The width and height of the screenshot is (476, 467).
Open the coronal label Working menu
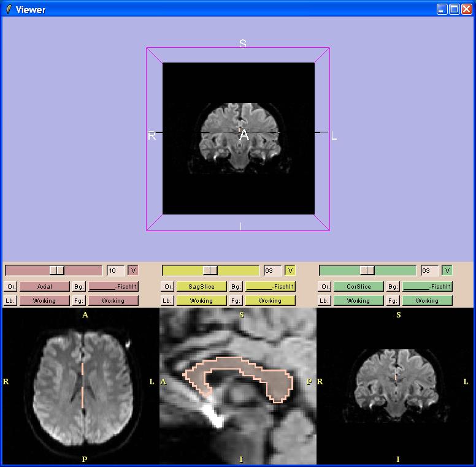pos(358,301)
